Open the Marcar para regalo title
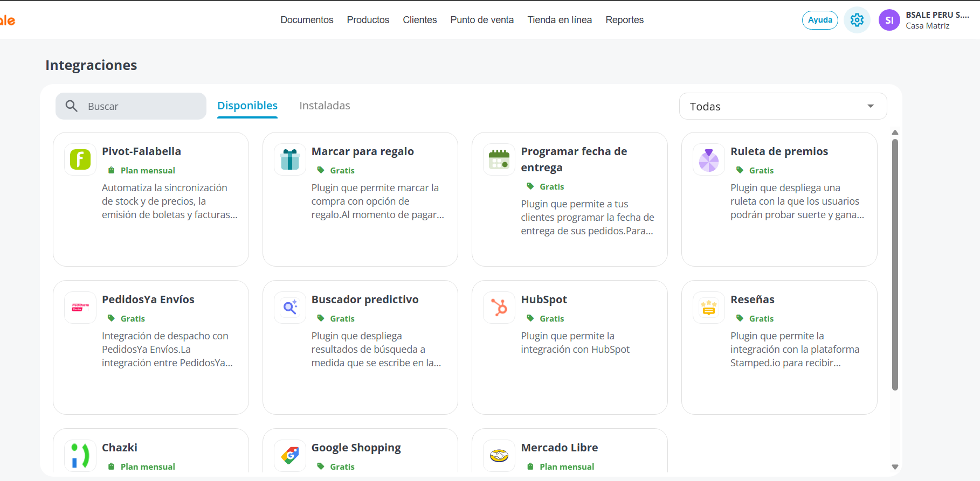 [x=363, y=151]
